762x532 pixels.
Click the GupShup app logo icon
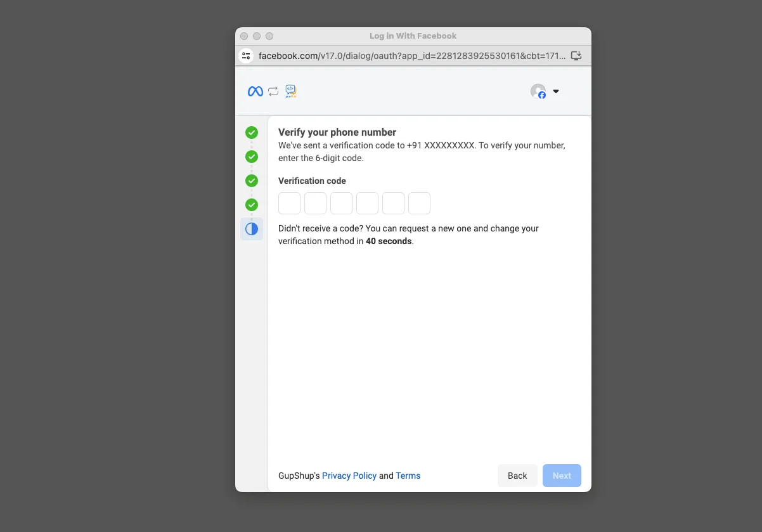point(291,91)
